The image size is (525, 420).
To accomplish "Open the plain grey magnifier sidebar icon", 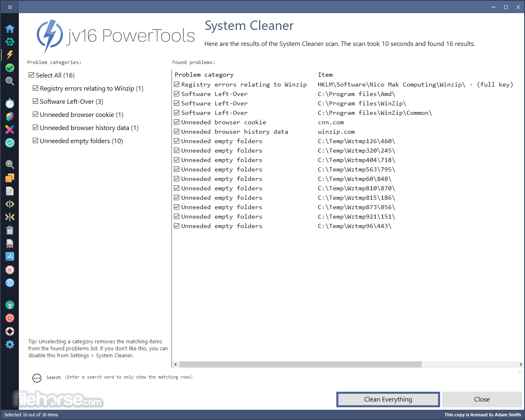I will tap(10, 81).
